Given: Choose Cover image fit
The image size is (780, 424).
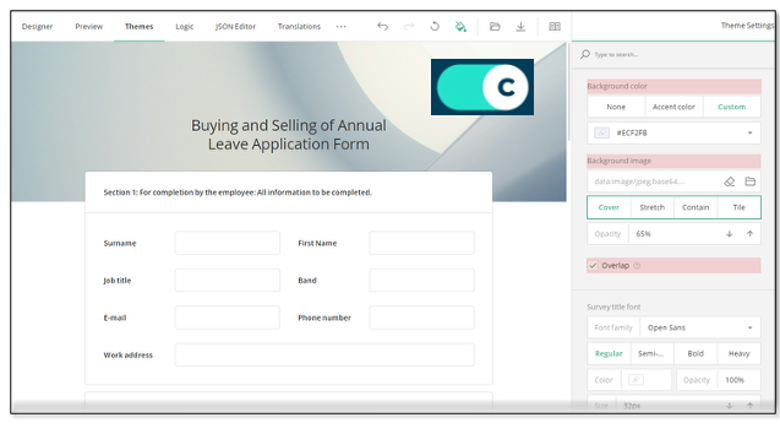Looking at the screenshot, I should point(609,208).
